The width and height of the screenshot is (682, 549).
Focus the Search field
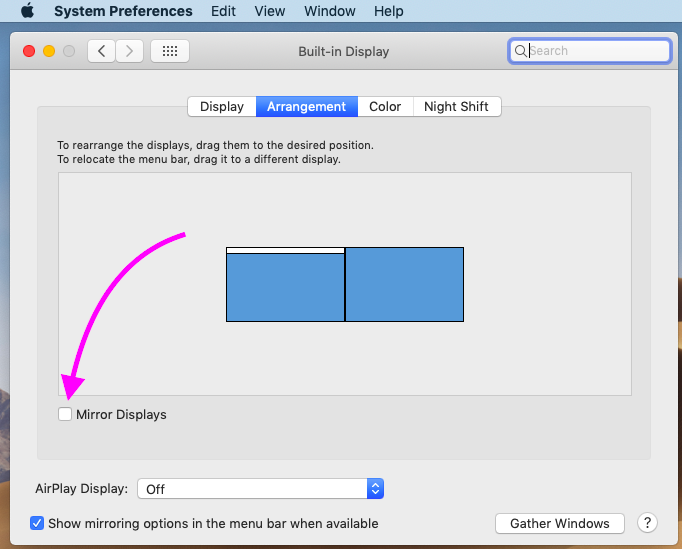[590, 51]
